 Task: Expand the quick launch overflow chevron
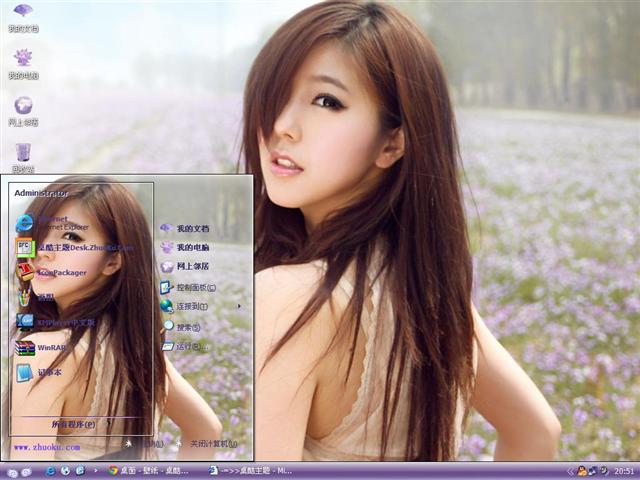pos(96,471)
